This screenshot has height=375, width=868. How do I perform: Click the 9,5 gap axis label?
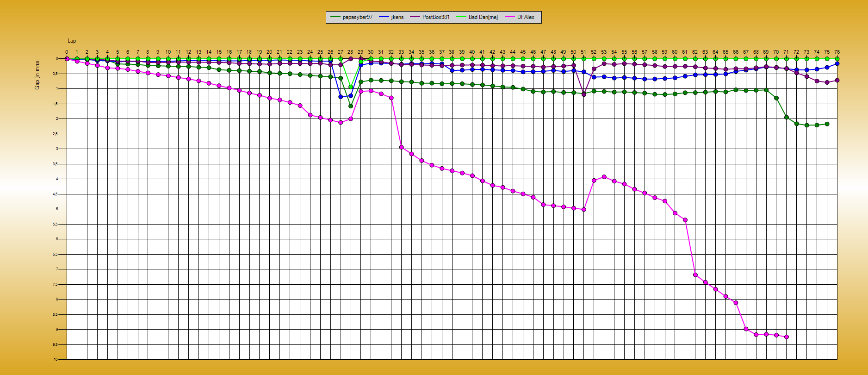[x=55, y=344]
